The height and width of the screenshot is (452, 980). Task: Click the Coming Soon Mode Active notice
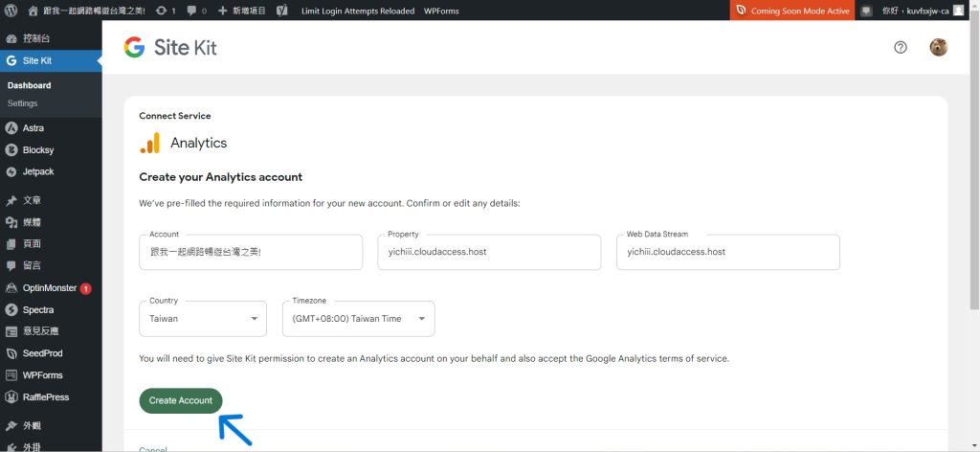pos(792,11)
